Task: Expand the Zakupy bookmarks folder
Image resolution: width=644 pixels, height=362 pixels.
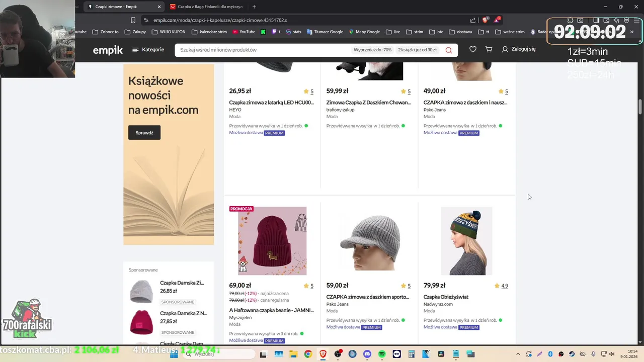Action: [135, 32]
